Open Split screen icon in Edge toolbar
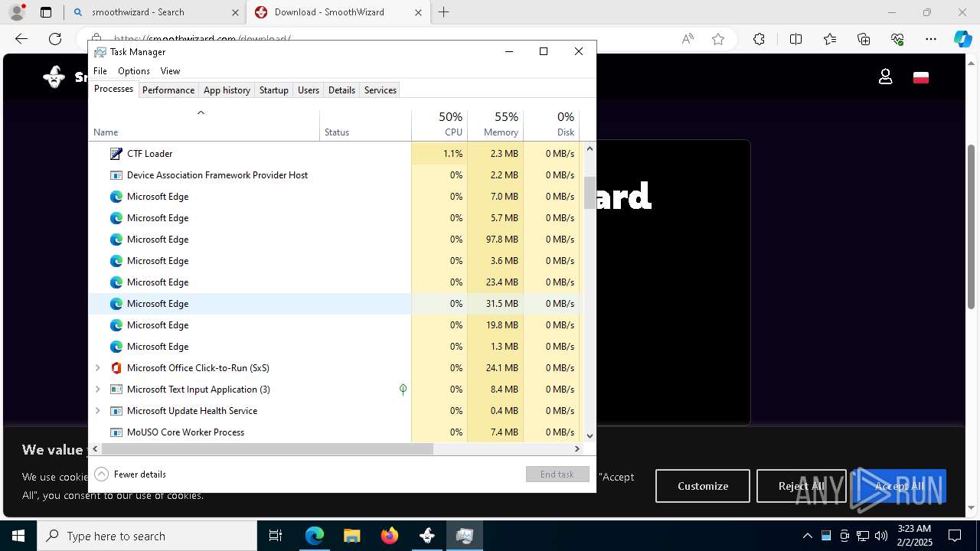This screenshot has width=980, height=551. coord(795,39)
